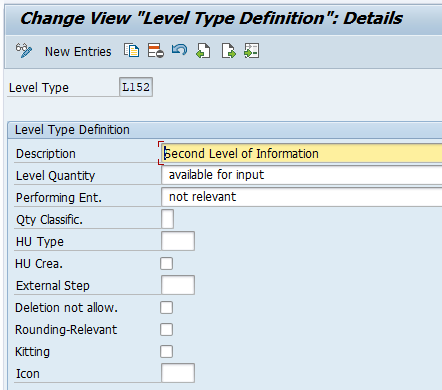Click the Description text field
This screenshot has height=390, width=442.
coord(302,153)
